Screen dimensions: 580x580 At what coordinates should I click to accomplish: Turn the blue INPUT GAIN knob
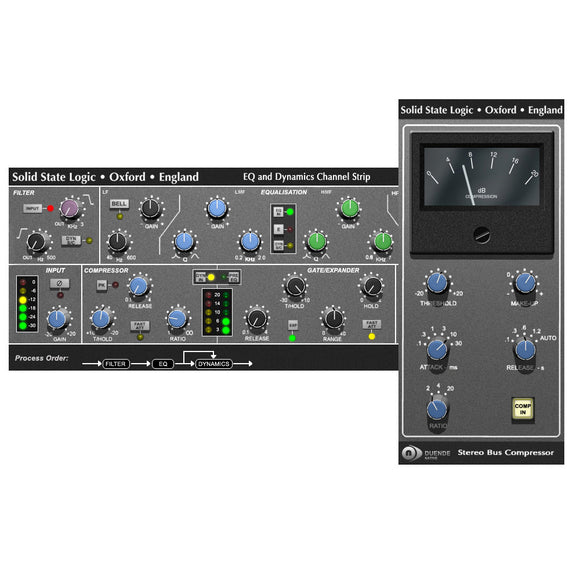pyautogui.click(x=57, y=320)
